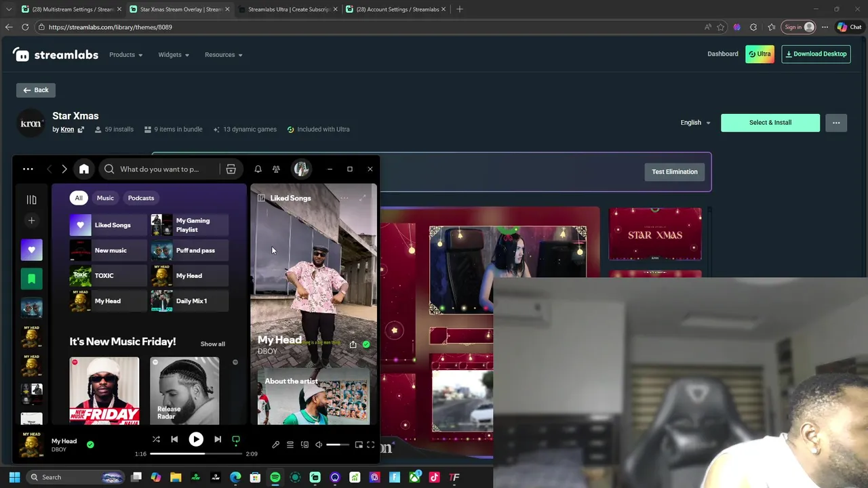Open the Release Radar playlist card
The image size is (868, 488).
point(184,390)
